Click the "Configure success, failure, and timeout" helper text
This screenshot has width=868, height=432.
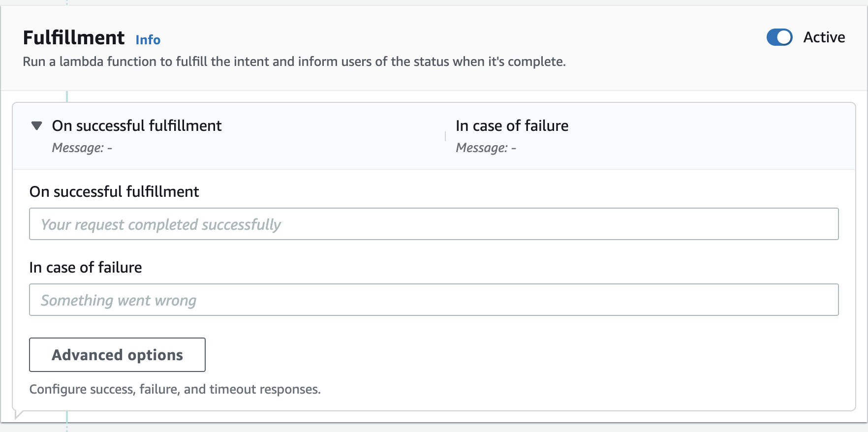(x=175, y=390)
